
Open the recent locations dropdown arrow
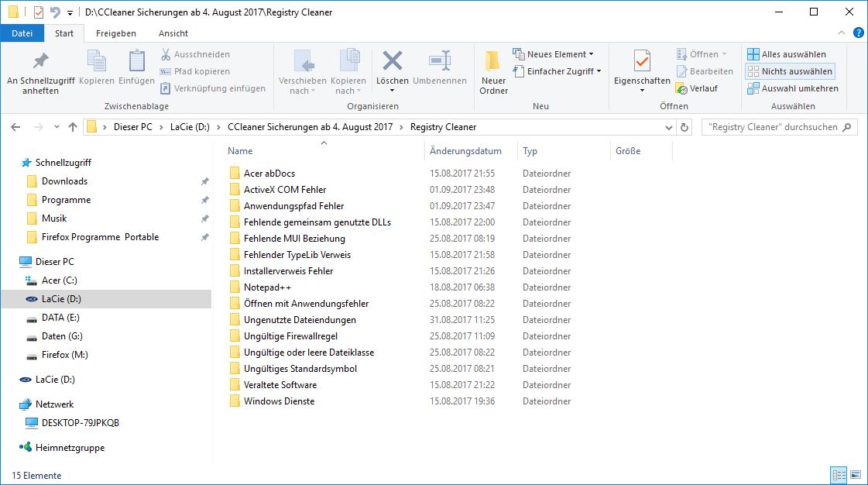(57, 127)
